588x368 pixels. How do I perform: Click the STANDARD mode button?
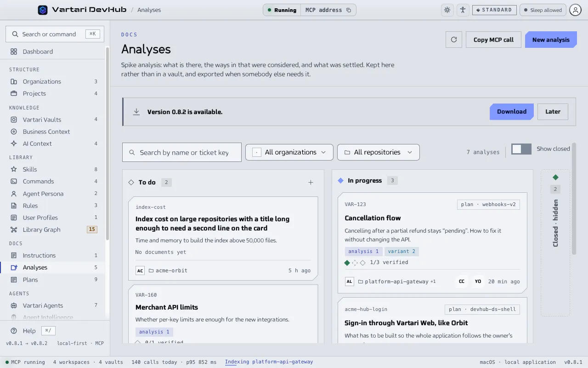coord(494,10)
